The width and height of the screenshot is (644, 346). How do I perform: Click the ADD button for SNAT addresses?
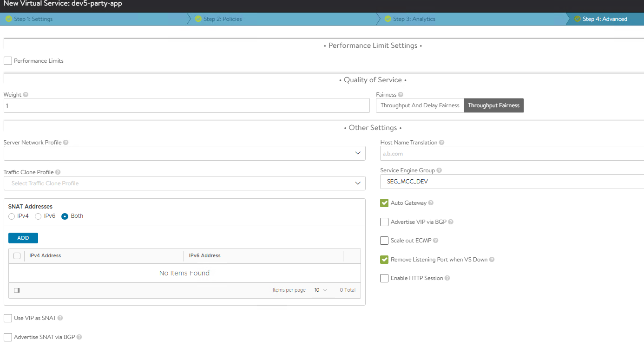pos(23,238)
